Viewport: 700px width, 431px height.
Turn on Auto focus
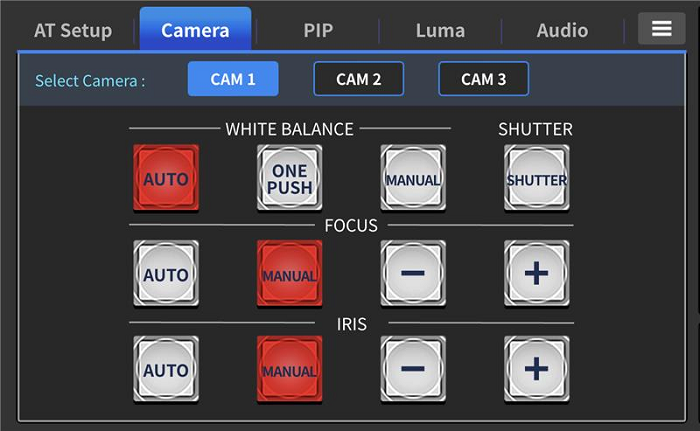click(x=166, y=274)
